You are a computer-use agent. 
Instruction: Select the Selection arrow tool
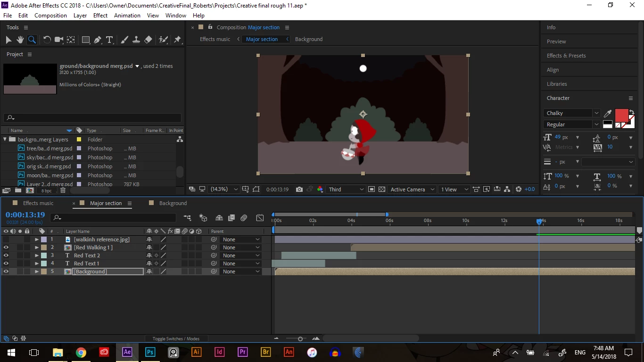pyautogui.click(x=8, y=40)
